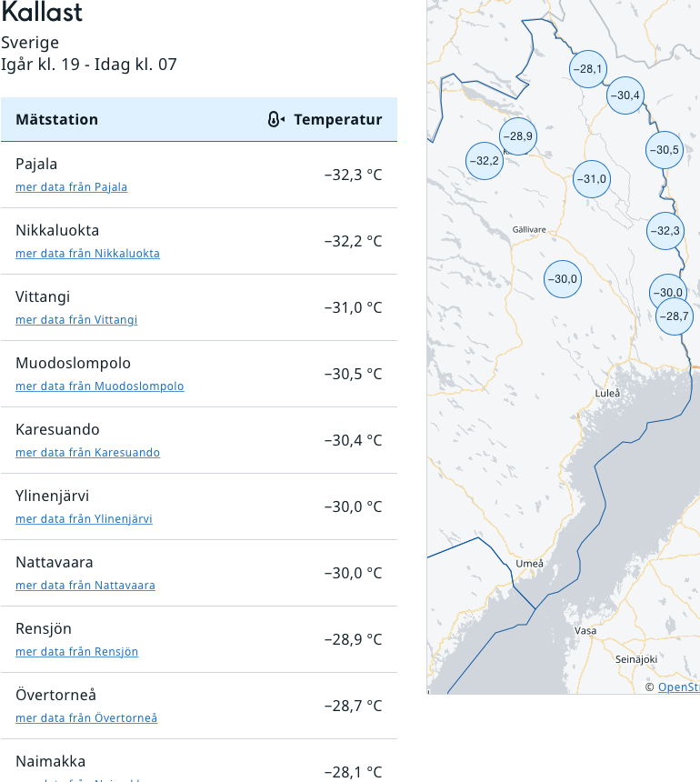Click the Mätstation column header
Image resolution: width=700 pixels, height=782 pixels.
pos(56,120)
